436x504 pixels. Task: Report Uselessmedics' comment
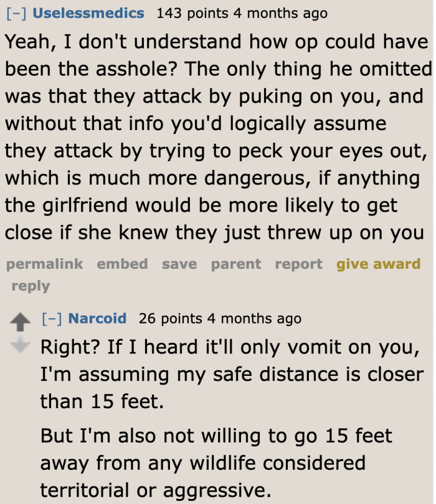click(x=298, y=264)
